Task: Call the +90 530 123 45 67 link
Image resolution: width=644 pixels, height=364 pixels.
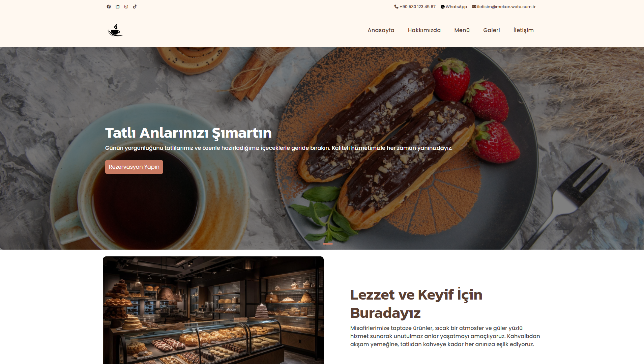Action: tap(417, 6)
